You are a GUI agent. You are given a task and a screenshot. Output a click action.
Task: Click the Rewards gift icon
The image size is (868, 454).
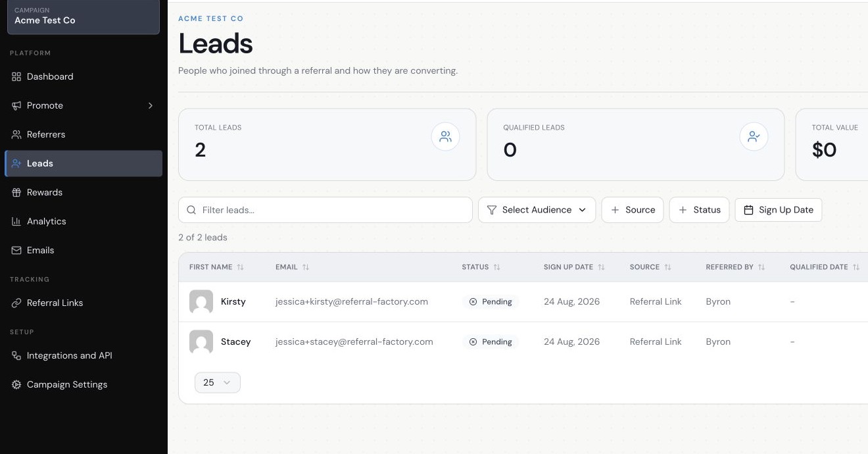pos(16,192)
